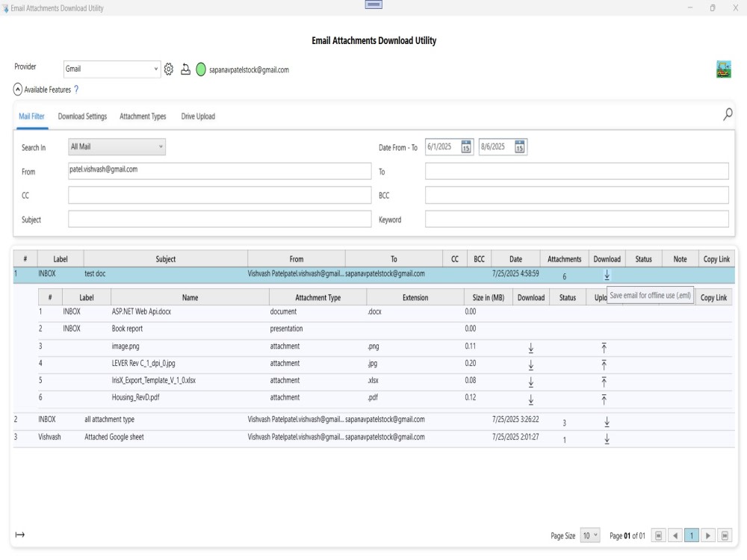
Task: Download the LEVER Rev C_1_dpi_0.jpg attachment
Action: tap(530, 365)
